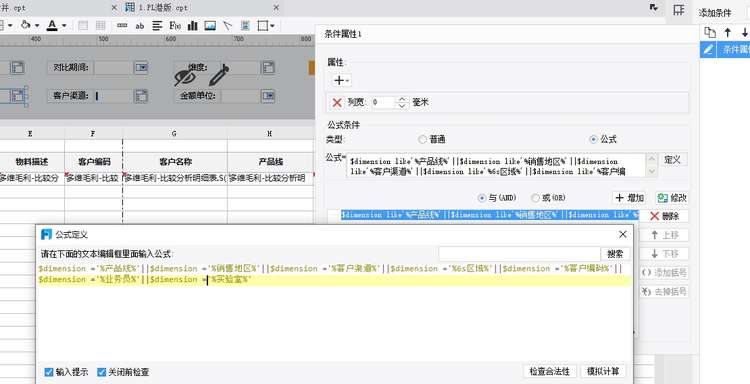Image resolution: width=750 pixels, height=384 pixels.
Task: Select the 物料描述 header cell
Action: [x=32, y=162]
